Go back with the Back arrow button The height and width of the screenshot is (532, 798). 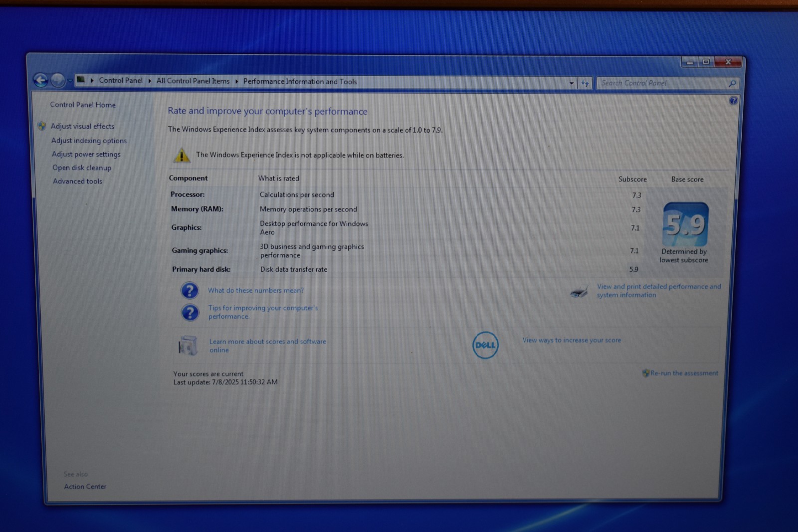(x=41, y=80)
